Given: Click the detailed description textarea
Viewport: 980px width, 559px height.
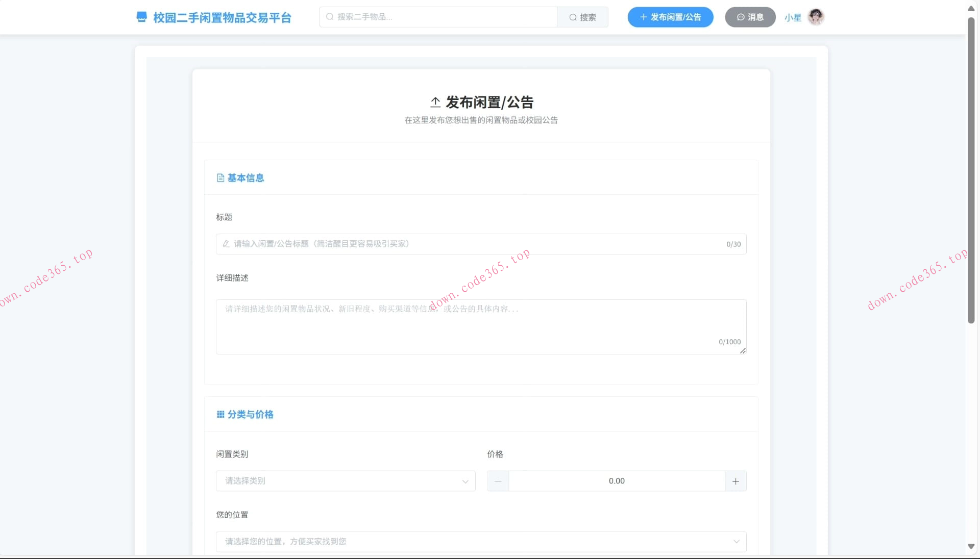Looking at the screenshot, I should (x=480, y=326).
